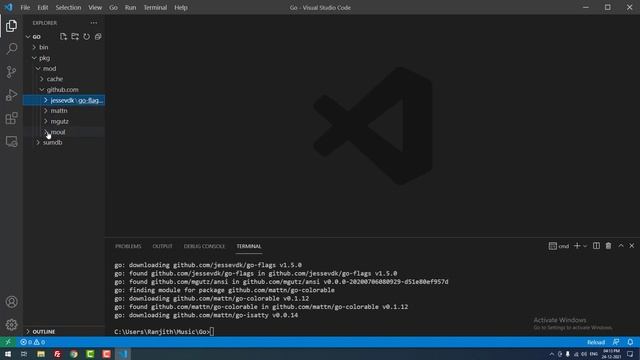Open the Search view icon

[x=11, y=49]
